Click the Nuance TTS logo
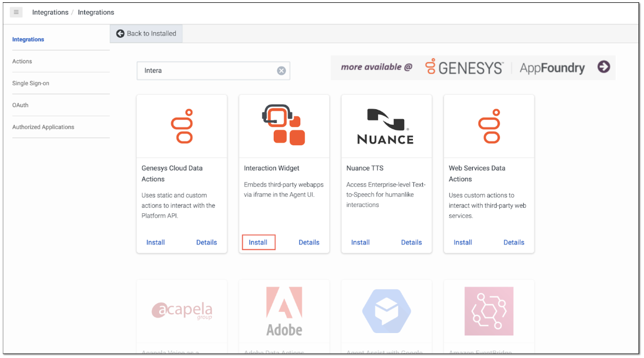The height and width of the screenshot is (358, 644). point(385,126)
